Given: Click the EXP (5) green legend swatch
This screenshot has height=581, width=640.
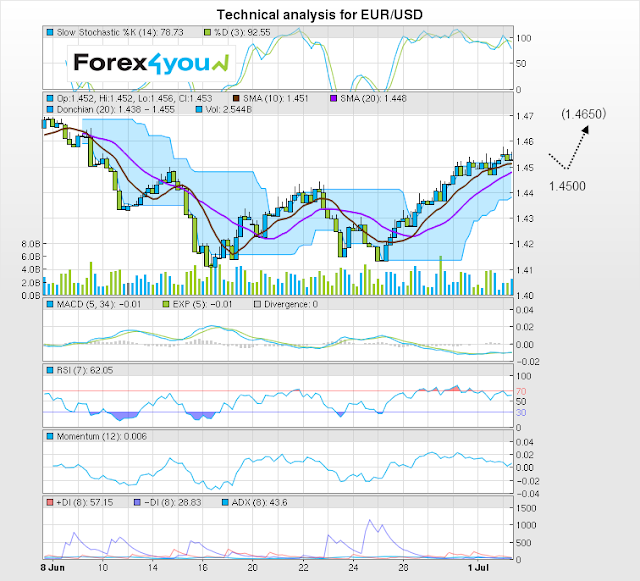Looking at the screenshot, I should click(166, 305).
